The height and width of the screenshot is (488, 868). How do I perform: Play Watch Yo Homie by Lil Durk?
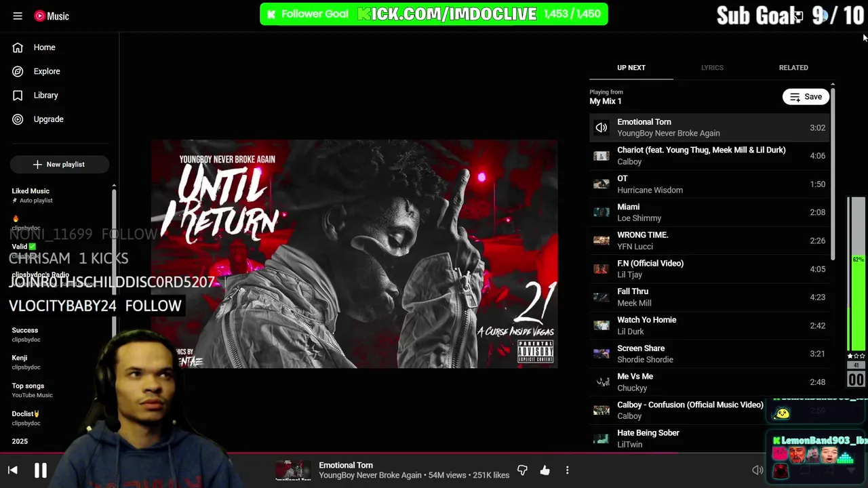[709, 325]
